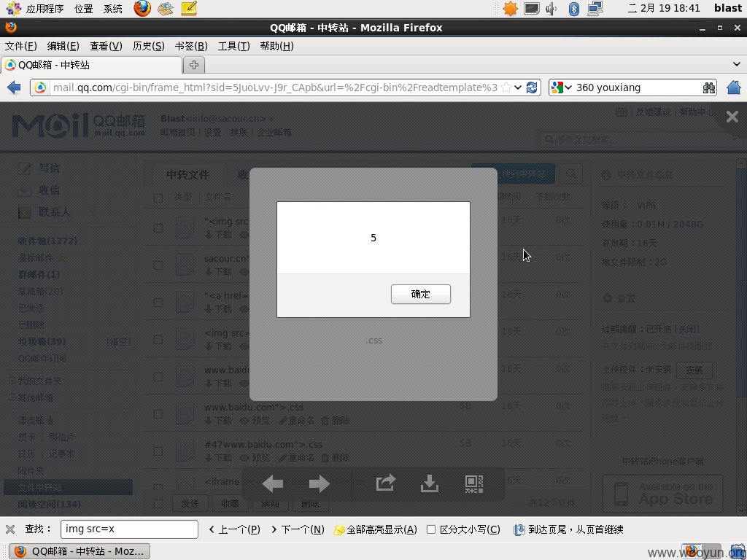Click the volume speaker tray icon

[551, 9]
